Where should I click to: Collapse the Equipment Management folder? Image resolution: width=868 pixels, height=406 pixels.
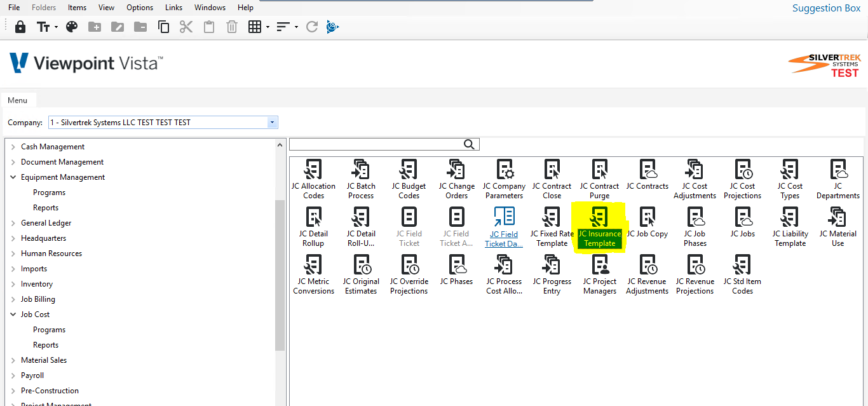(13, 177)
